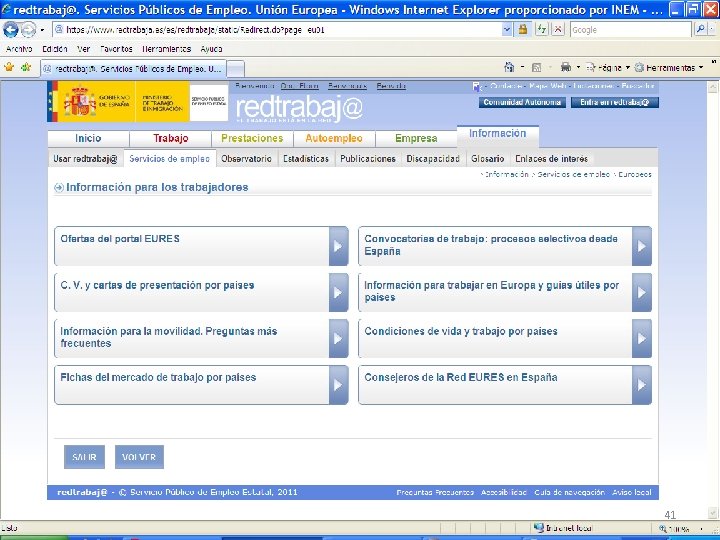The height and width of the screenshot is (540, 720).
Task: Expand the address bar history dropdown
Action: click(507, 30)
